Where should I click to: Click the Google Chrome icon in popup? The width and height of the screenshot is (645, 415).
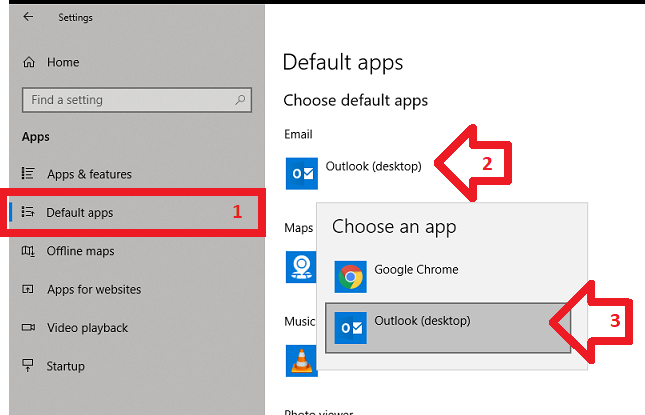350,277
